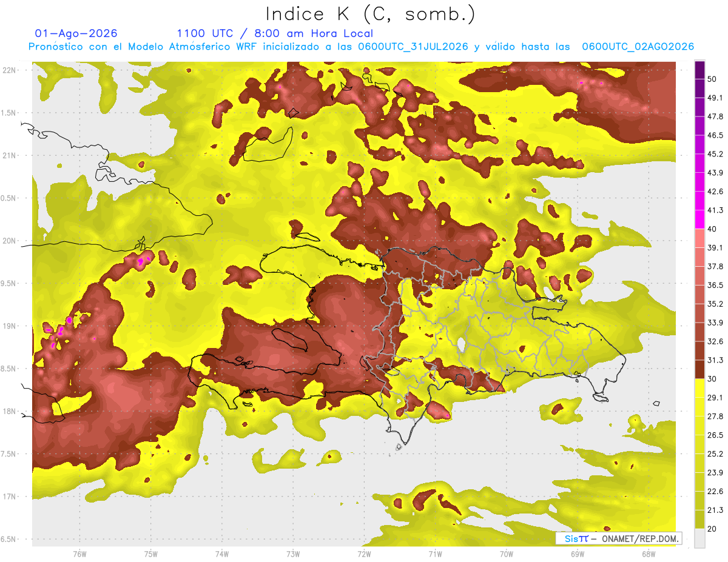Pick the olive swatch between 20 and 21.3
The image size is (728, 562).
tap(699, 520)
